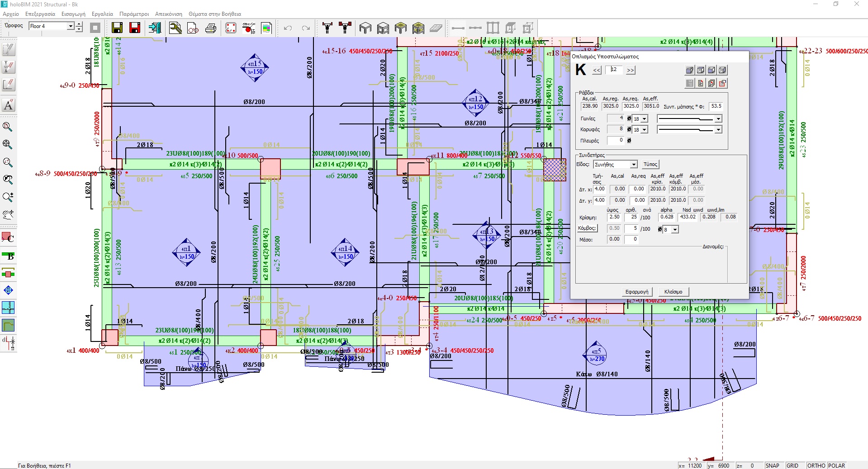The image size is (868, 469).
Task: Click the last 3D box view icon in dialog
Action: coord(722,70)
